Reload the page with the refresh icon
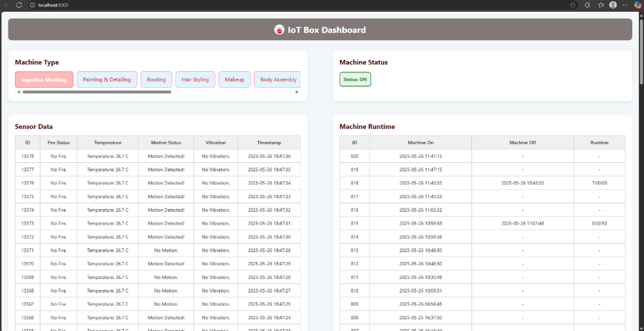 point(19,5)
